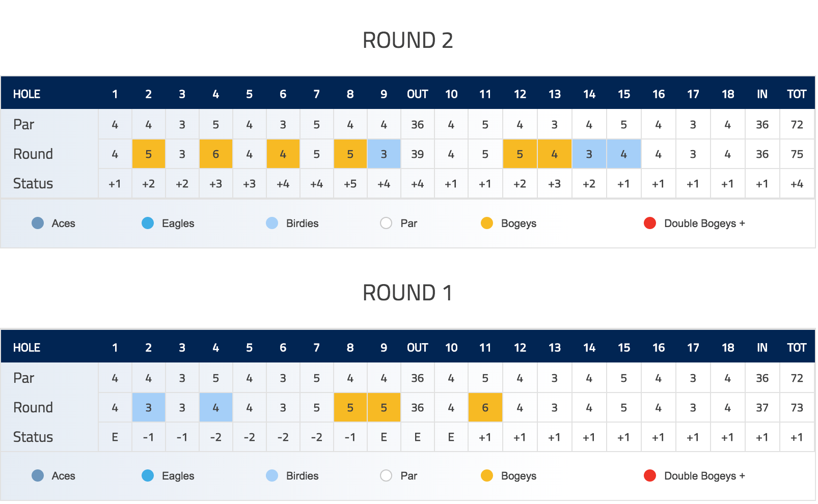This screenshot has height=504, width=818.
Task: Click the Round 2 hole 14 birdie score
Action: tap(589, 154)
